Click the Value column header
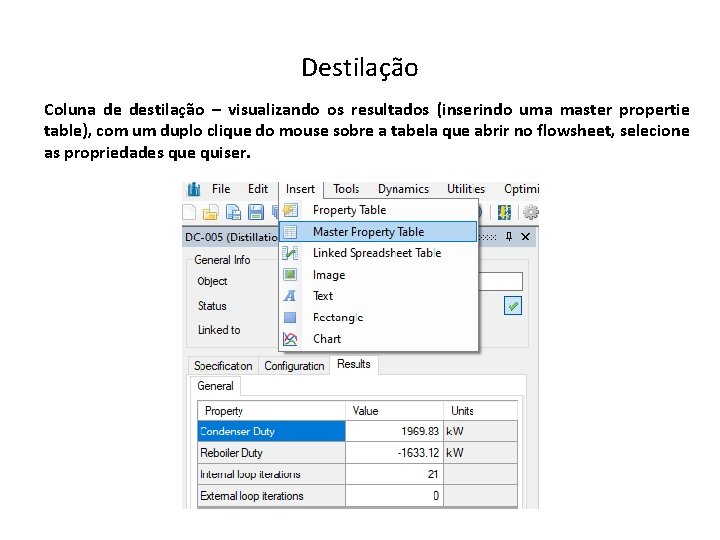Screen dimensions: 720x540 [394, 411]
